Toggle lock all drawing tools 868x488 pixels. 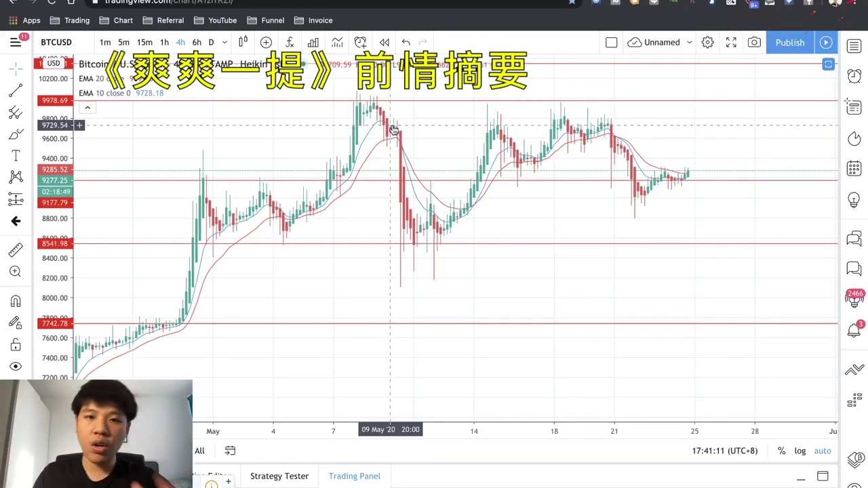tap(16, 345)
